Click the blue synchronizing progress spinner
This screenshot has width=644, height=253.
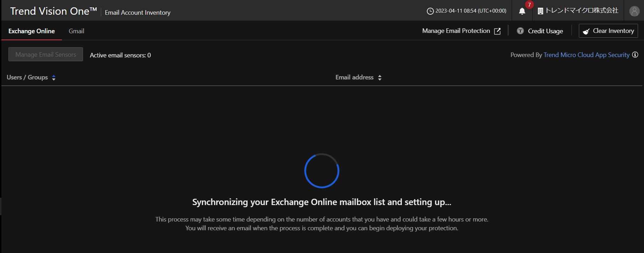tap(321, 171)
